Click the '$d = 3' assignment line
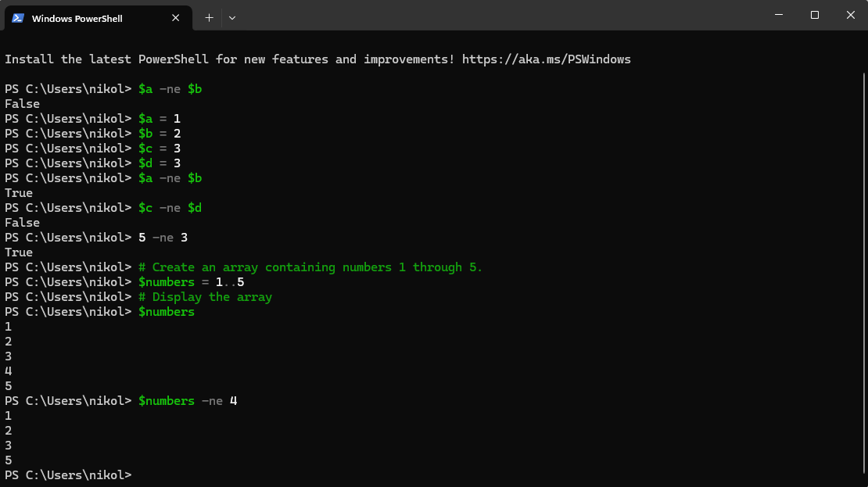 [93, 163]
